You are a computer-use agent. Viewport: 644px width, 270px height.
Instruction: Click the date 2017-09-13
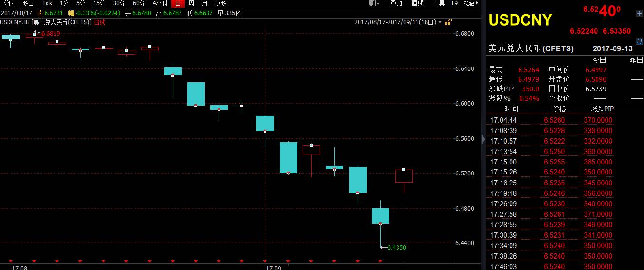tap(613, 49)
